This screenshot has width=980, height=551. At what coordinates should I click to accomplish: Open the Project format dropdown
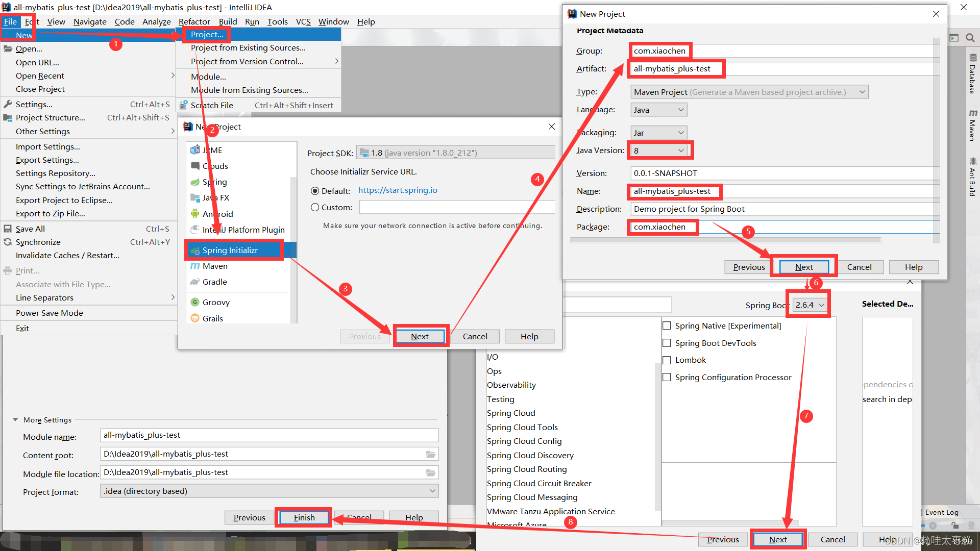[x=269, y=491]
